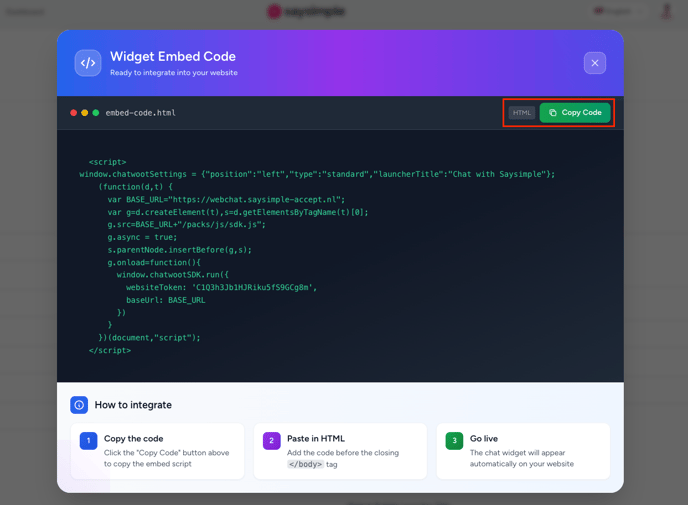Click the yellow window dot
The image size is (688, 505).
coord(85,113)
